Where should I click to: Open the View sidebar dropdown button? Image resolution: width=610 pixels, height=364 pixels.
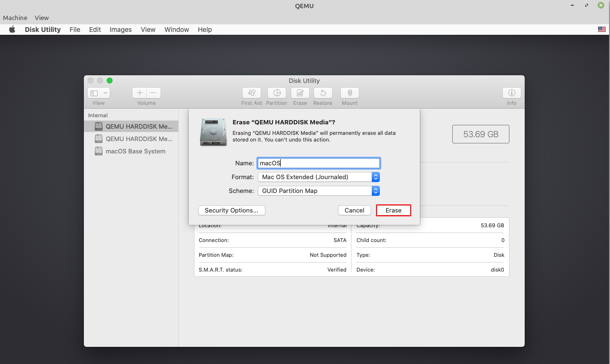pos(99,93)
